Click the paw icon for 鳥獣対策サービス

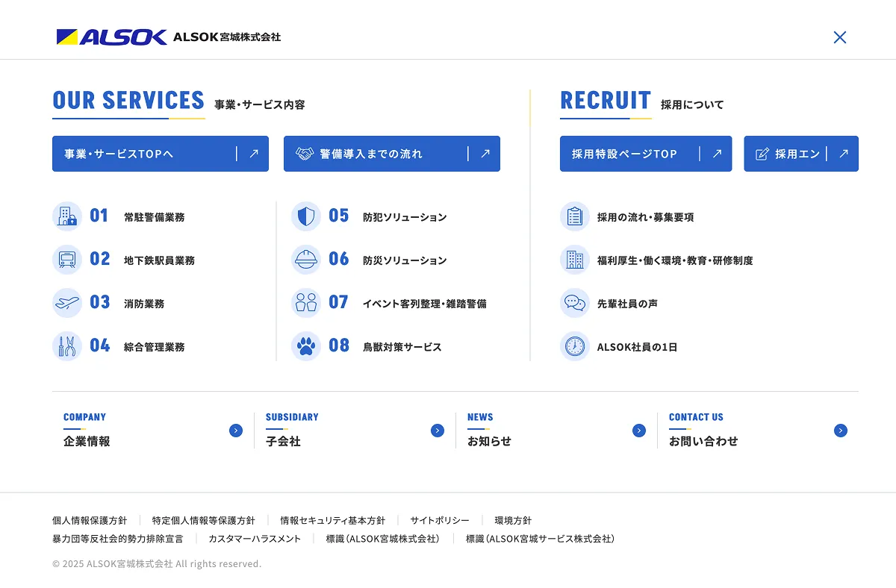pyautogui.click(x=306, y=346)
